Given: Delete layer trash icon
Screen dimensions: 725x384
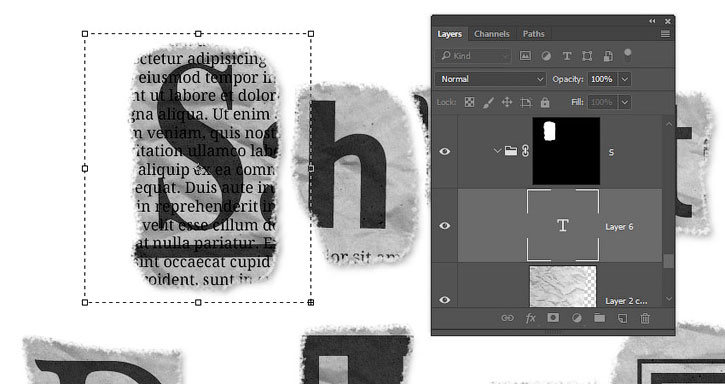Looking at the screenshot, I should 645,318.
